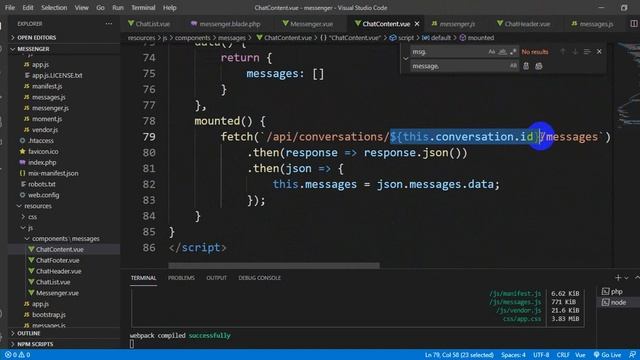The image size is (640, 360).
Task: Select the php terminal instance
Action: click(616, 291)
